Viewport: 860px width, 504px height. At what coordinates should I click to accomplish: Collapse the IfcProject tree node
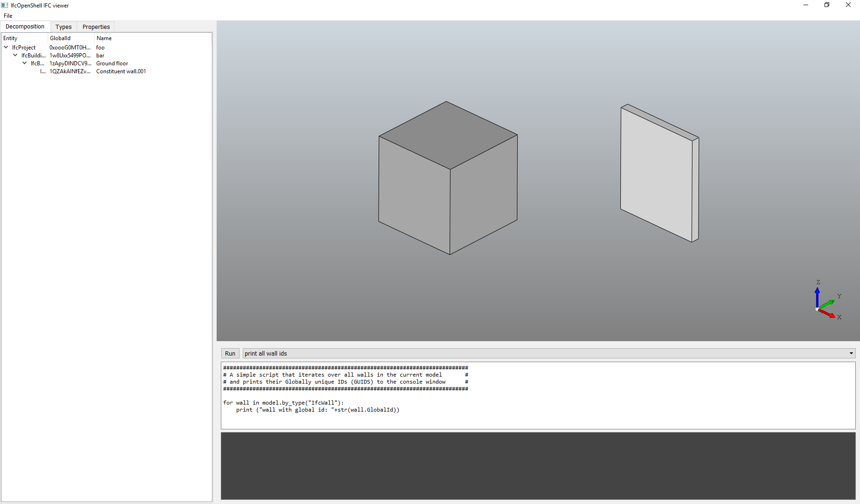pos(5,47)
